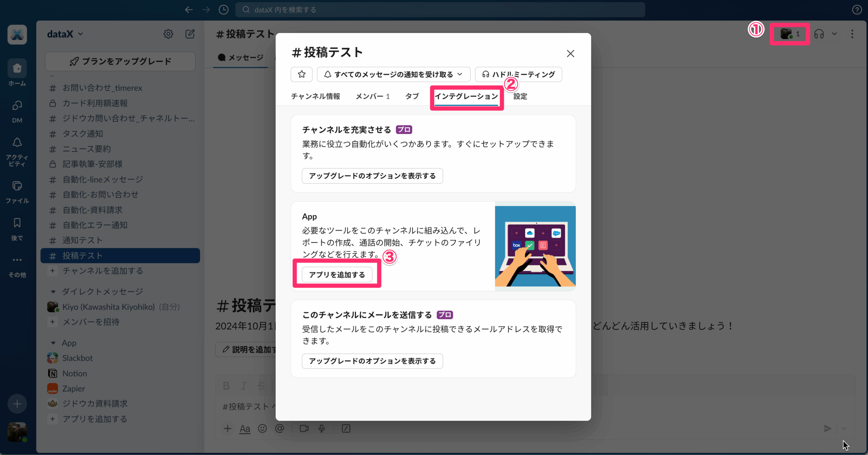868x455 pixels.
Task: Open the お問い合わせ_timerex channel
Action: 120,88
